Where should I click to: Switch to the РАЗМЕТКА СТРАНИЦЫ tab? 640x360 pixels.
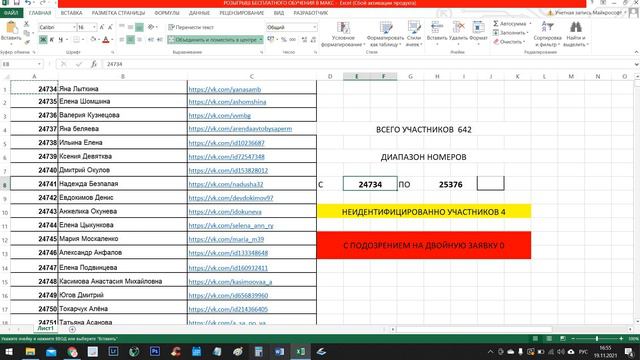point(118,13)
